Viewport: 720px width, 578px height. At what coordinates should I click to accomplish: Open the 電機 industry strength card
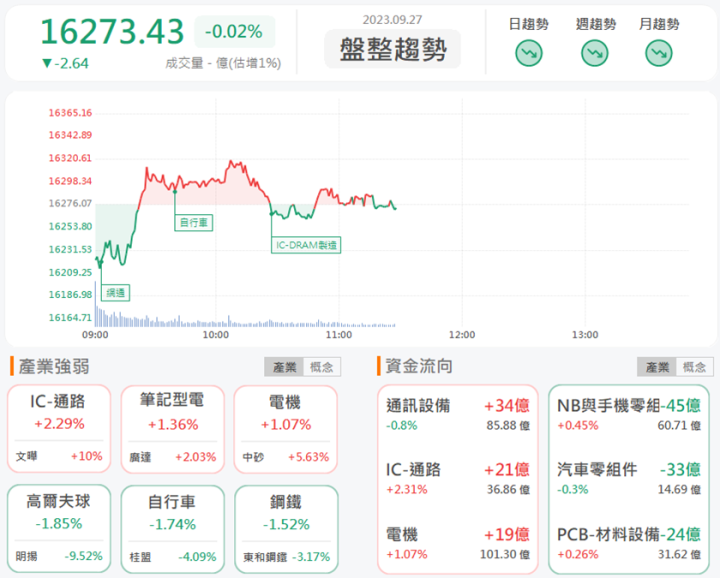[285, 429]
